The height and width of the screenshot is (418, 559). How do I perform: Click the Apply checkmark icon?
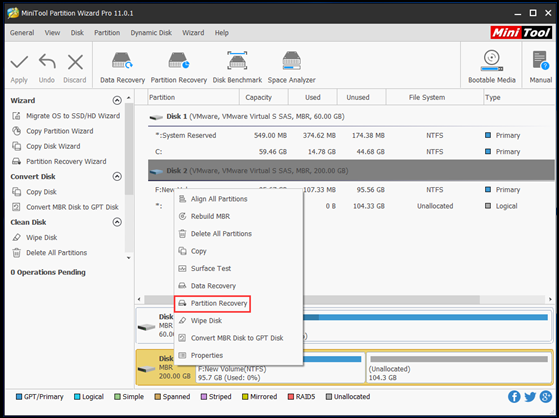tap(19, 62)
